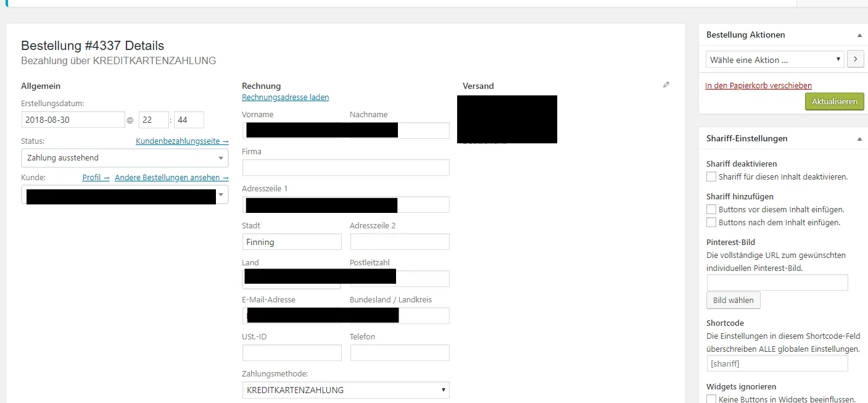
Task: Click the Aktualisieren button
Action: point(834,102)
